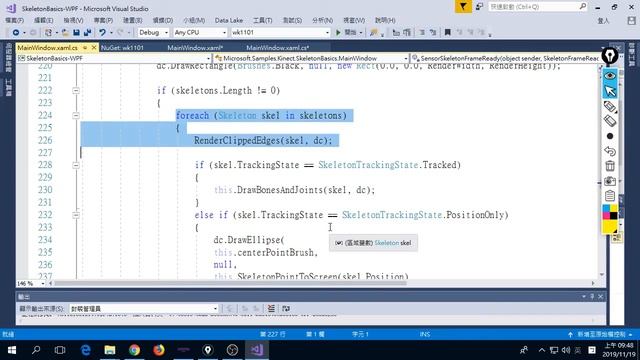Toggle word wrap in output panel
Image resolution: width=640 pixels, height=360 pixels.
pos(286,309)
